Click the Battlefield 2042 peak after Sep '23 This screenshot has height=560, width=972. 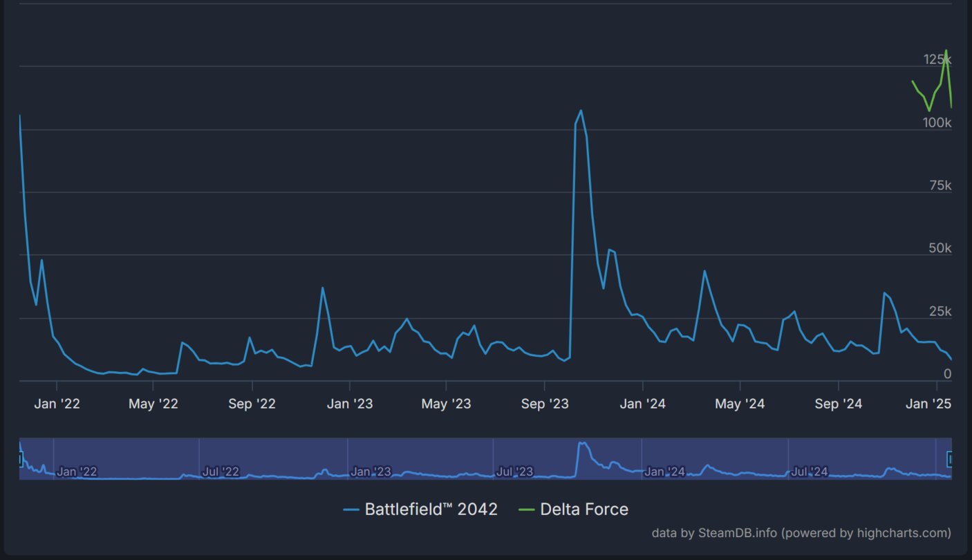tap(581, 111)
